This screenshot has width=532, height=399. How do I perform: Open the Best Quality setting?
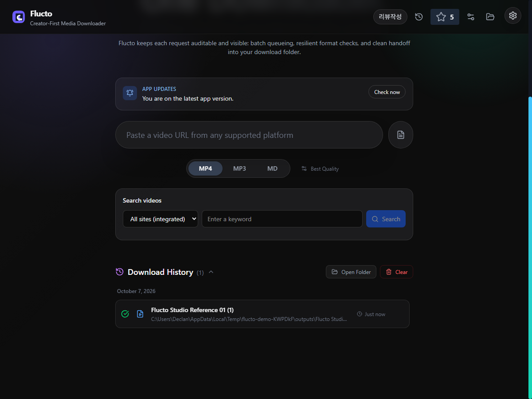(320, 169)
